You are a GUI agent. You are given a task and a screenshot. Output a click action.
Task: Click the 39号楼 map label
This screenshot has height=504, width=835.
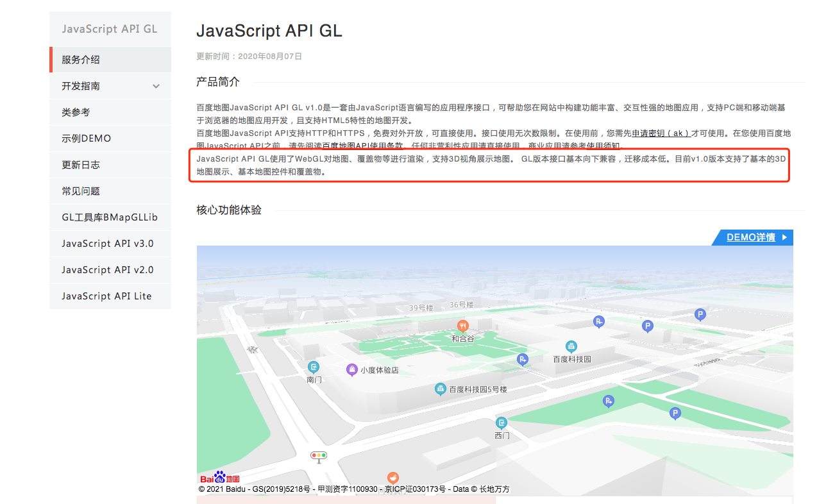421,308
